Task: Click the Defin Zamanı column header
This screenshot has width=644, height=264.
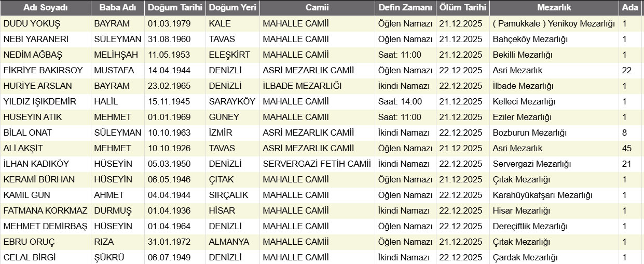Action: pyautogui.click(x=405, y=8)
